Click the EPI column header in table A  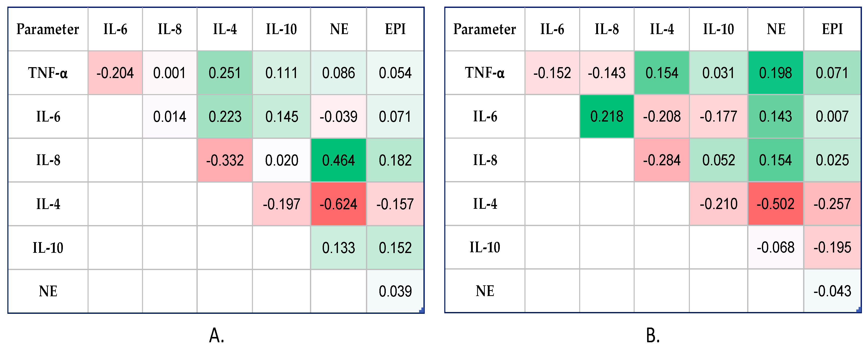click(x=395, y=29)
